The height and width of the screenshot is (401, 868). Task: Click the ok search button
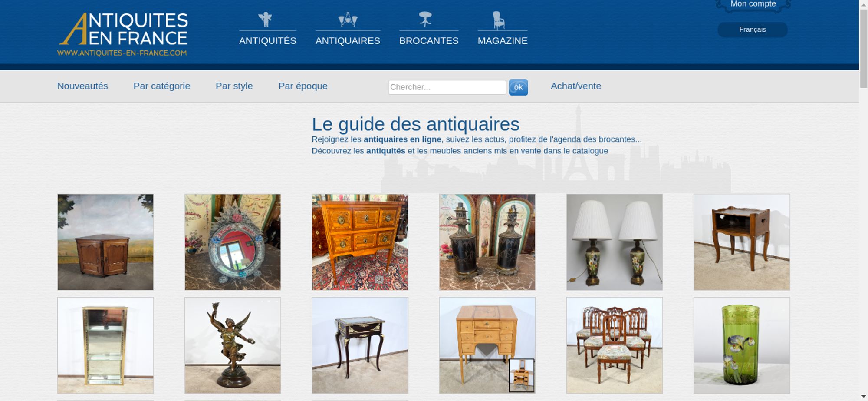click(518, 87)
